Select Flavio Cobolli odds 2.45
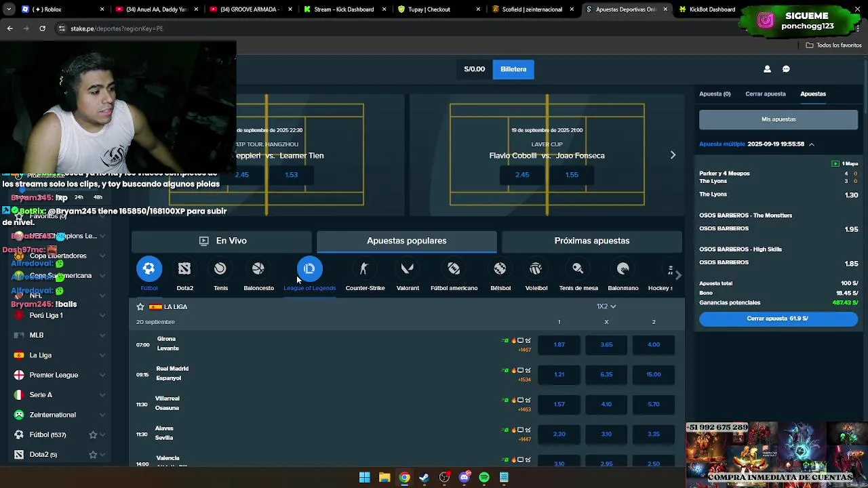Image resolution: width=868 pixels, height=488 pixels. [x=522, y=175]
